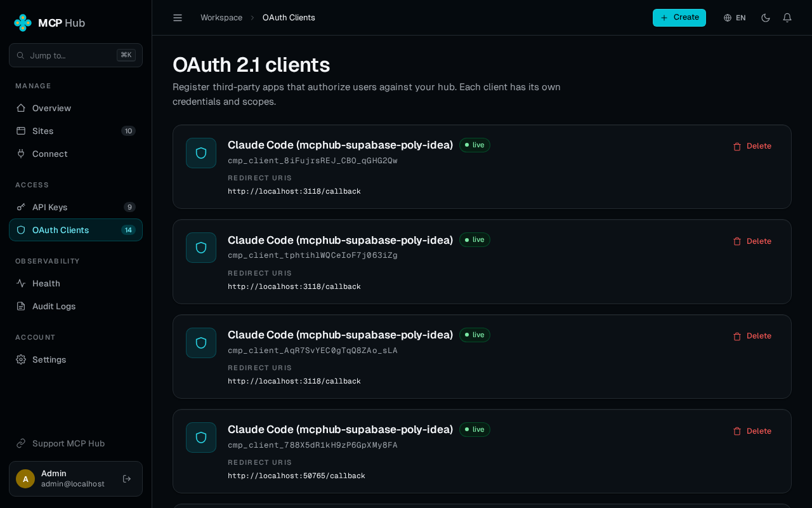Click the live badge on the cmp_client_AqR7SvYEC0gTqQ8ZAo_sLA card

click(475, 335)
